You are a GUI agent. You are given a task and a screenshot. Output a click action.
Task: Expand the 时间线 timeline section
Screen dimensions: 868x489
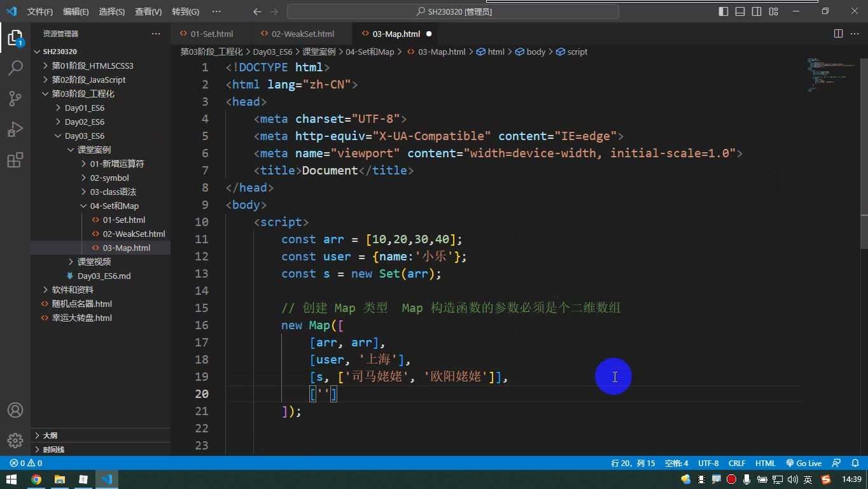coord(101,450)
